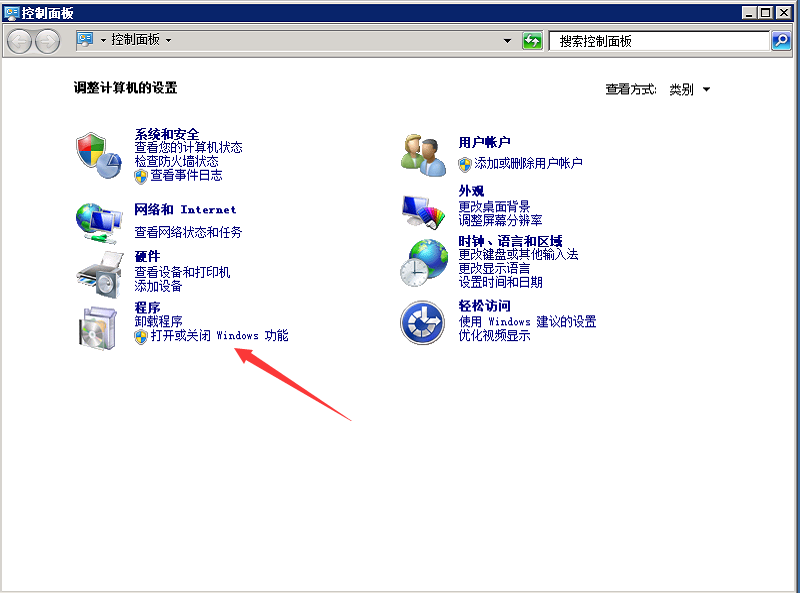Open the 用户帐户 people icon
Screen dimensions: 800x593
(423, 156)
